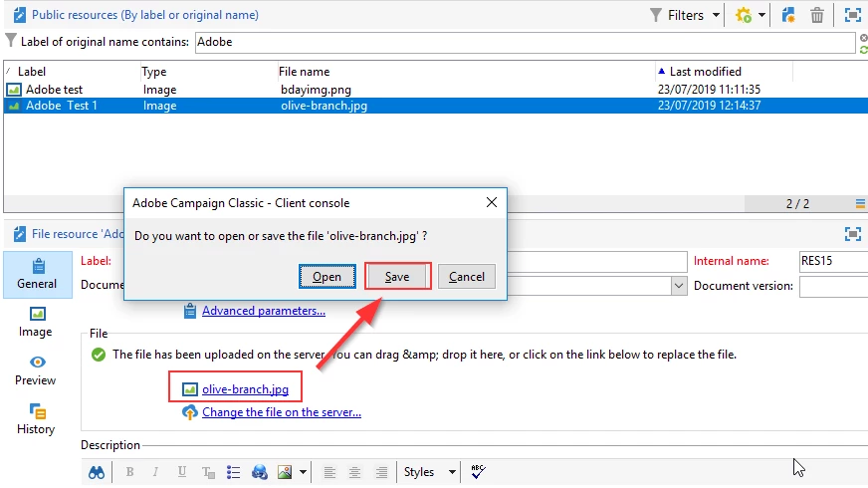Click the filter field in 'Label of original name contains'
The image size is (868, 488).
tap(525, 42)
